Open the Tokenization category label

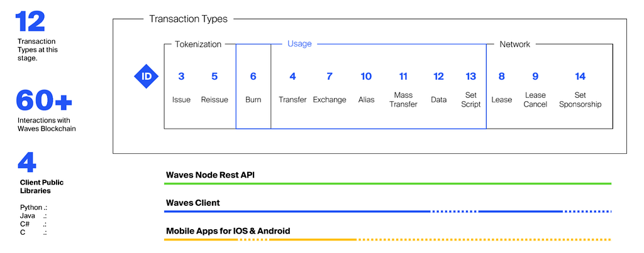point(198,44)
